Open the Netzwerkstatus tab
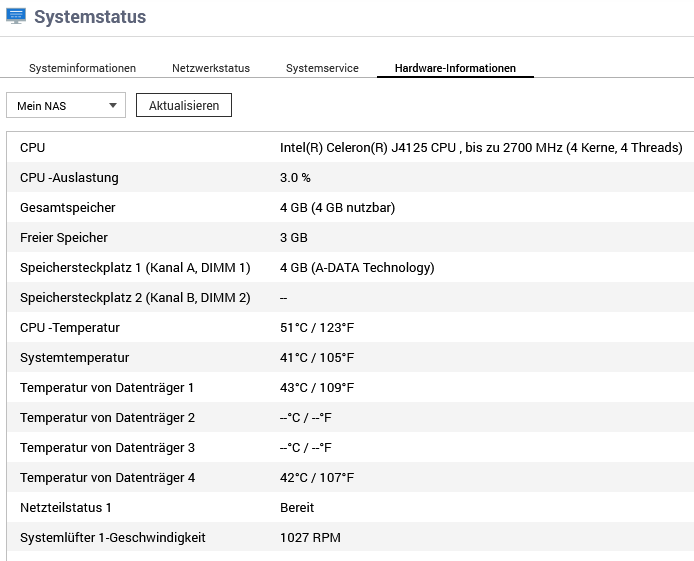The image size is (694, 561). 211,68
